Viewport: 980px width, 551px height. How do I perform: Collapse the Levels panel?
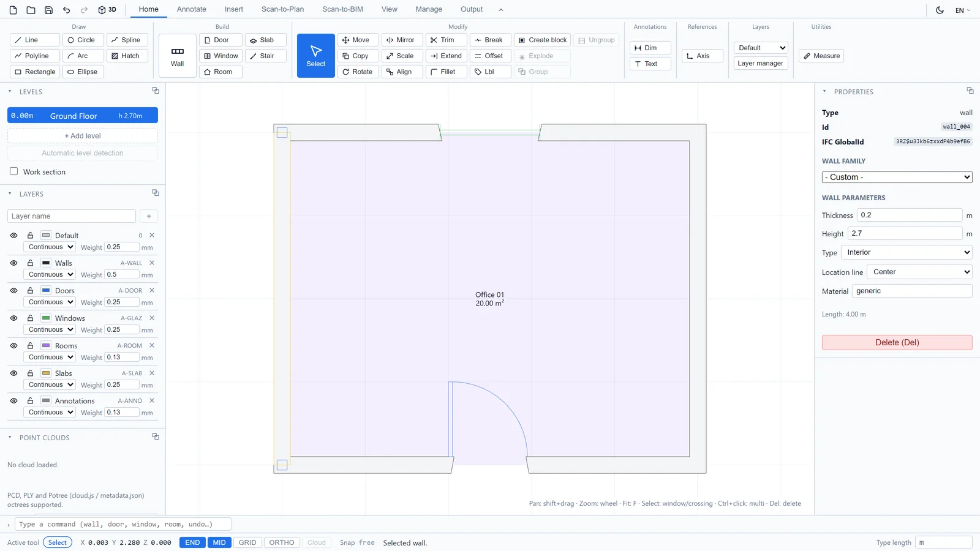coord(10,91)
